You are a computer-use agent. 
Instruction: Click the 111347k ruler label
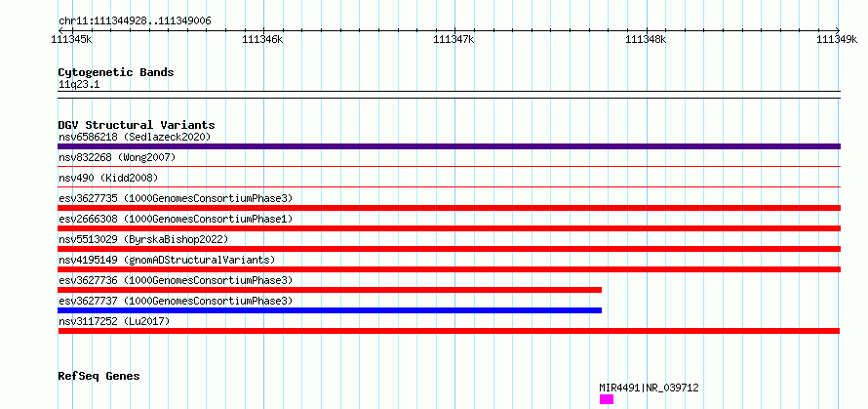pos(454,39)
